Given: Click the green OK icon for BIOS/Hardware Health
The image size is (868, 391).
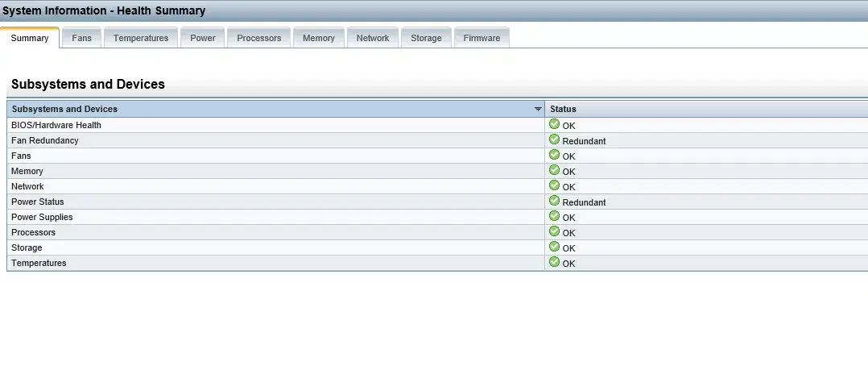Looking at the screenshot, I should click(x=554, y=124).
